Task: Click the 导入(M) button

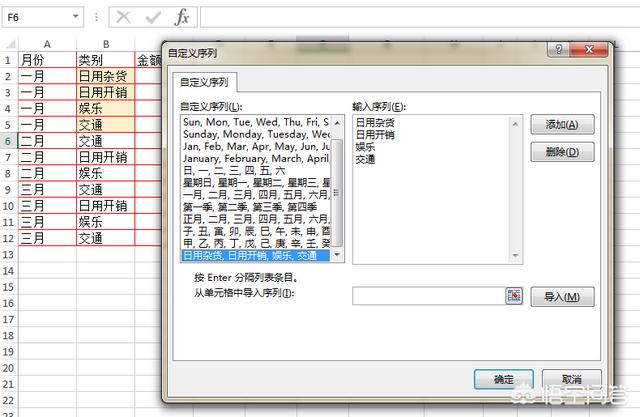Action: pos(562,297)
